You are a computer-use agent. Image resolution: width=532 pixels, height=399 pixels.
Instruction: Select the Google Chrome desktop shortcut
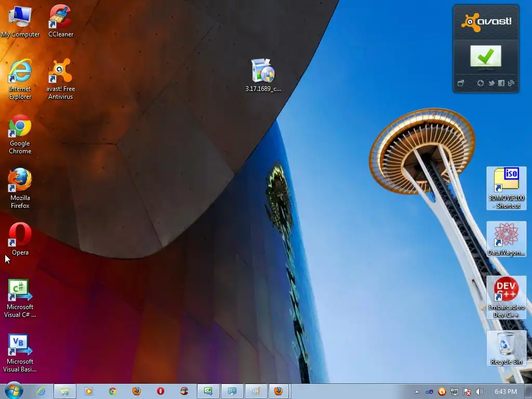click(20, 135)
